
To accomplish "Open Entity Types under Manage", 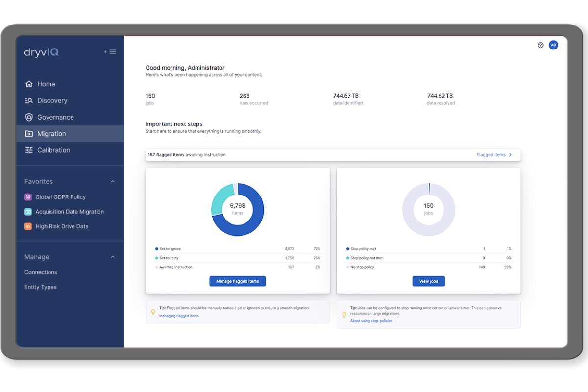I will (x=40, y=287).
